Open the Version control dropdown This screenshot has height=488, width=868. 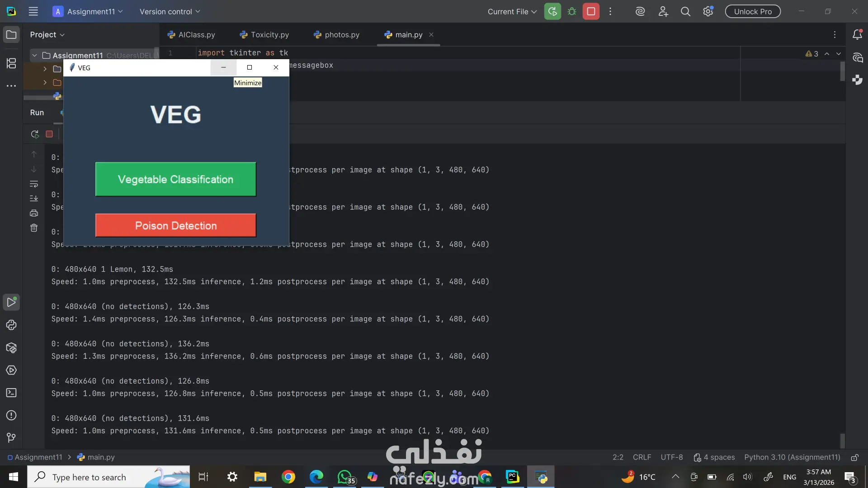(170, 12)
